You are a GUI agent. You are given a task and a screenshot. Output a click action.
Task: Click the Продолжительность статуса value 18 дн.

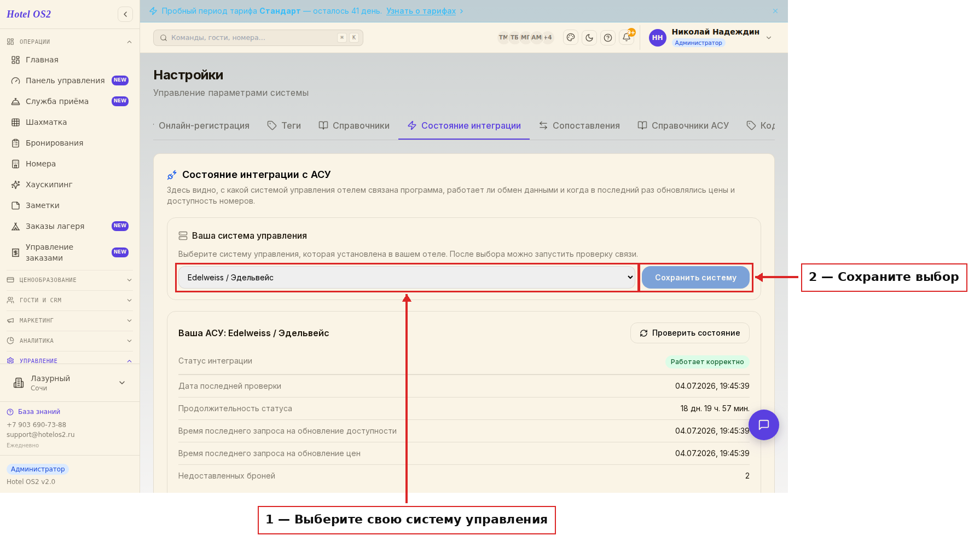point(715,408)
